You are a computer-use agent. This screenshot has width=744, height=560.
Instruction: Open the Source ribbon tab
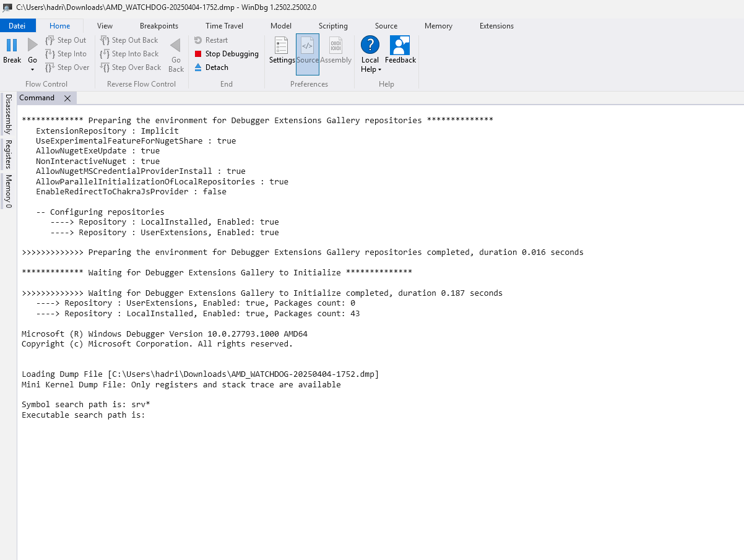386,26
